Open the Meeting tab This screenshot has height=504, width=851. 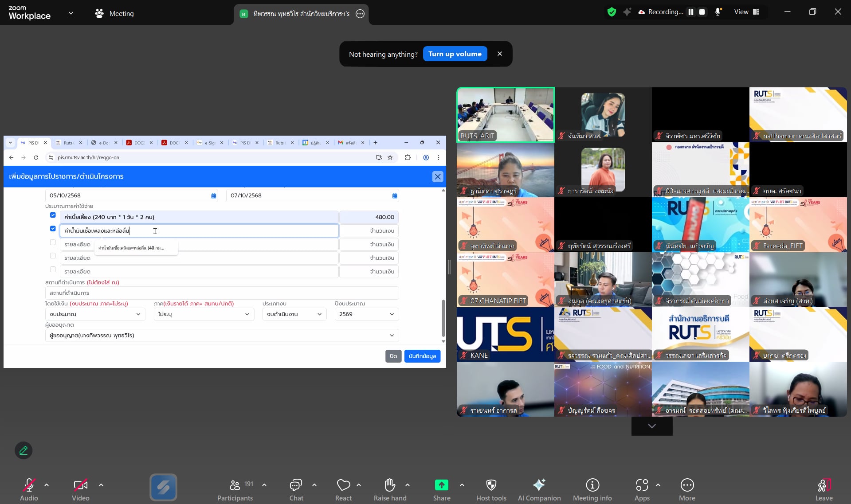[x=114, y=13]
